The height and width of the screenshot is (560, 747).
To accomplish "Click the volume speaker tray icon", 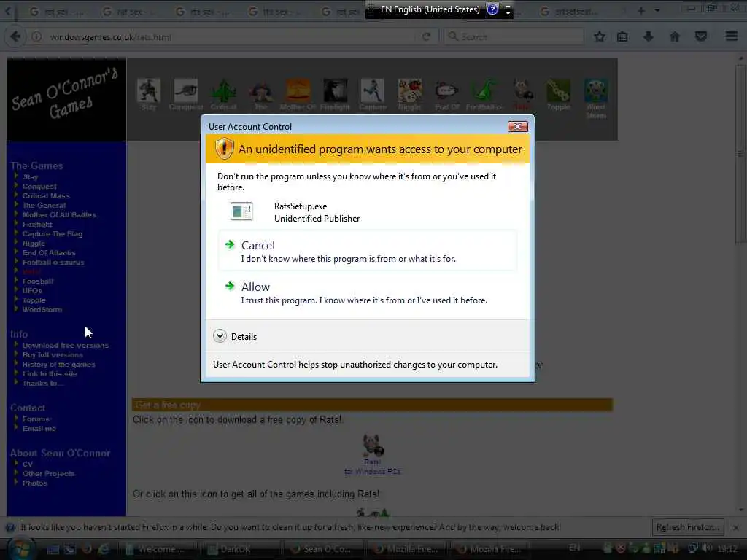I will pyautogui.click(x=707, y=548).
